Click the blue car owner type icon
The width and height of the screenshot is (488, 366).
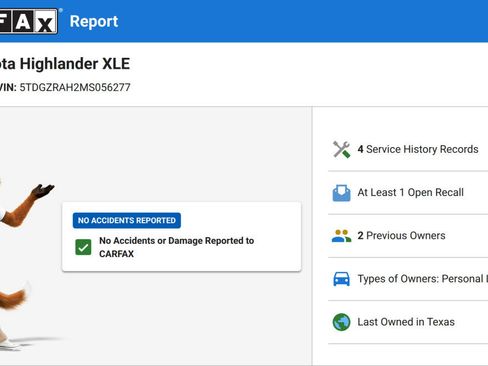(341, 279)
